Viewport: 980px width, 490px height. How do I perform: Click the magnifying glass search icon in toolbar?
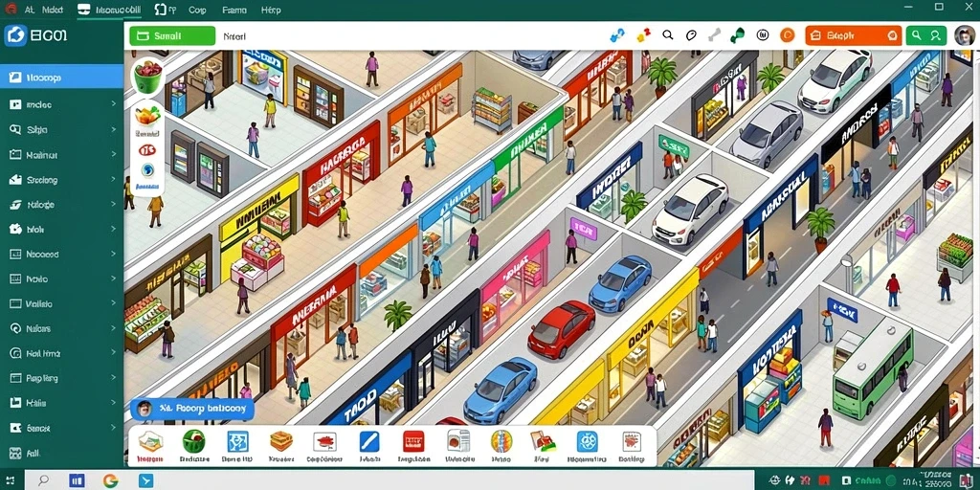(x=667, y=35)
